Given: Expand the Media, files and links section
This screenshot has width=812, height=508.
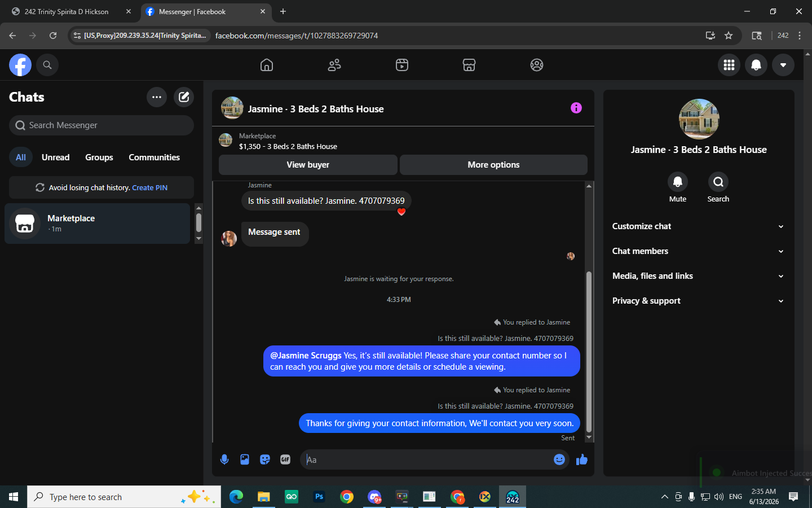Looking at the screenshot, I should point(699,276).
